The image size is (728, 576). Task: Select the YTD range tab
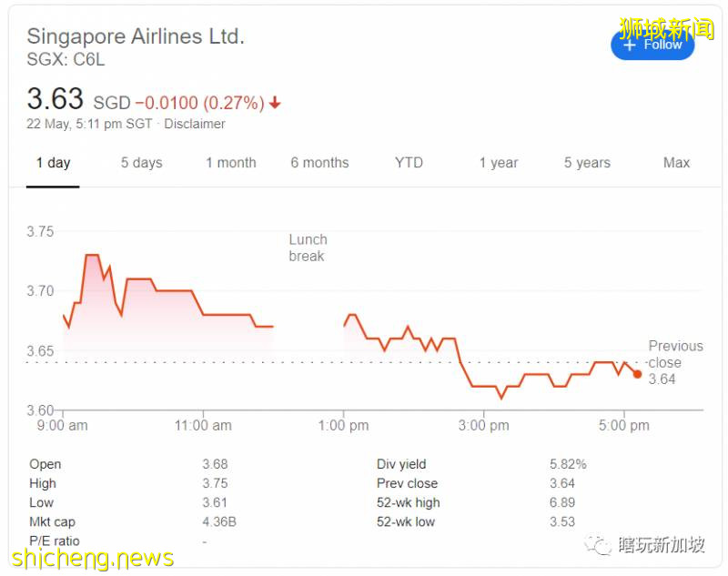409,163
